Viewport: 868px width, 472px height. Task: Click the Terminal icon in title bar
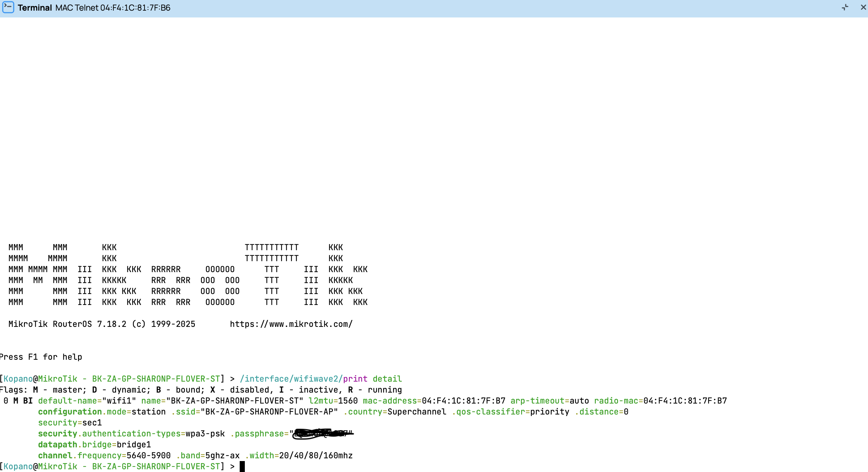[x=8, y=7]
